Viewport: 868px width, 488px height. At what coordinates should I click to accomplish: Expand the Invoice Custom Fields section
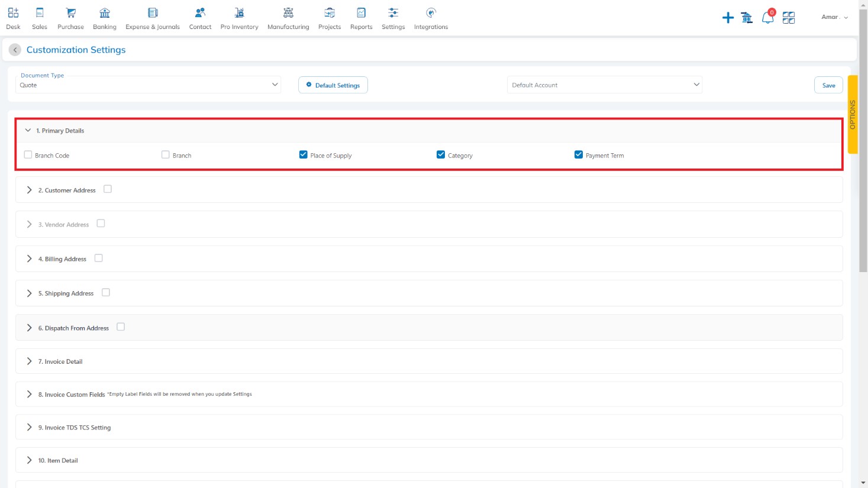[x=29, y=394]
